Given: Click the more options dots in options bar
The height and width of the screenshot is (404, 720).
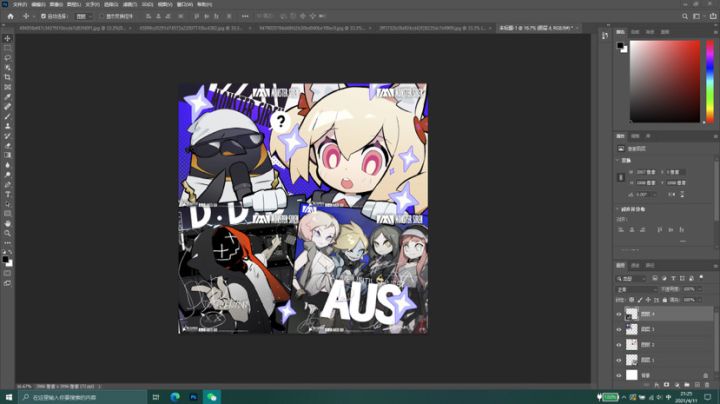Looking at the screenshot, I should click(x=245, y=16).
